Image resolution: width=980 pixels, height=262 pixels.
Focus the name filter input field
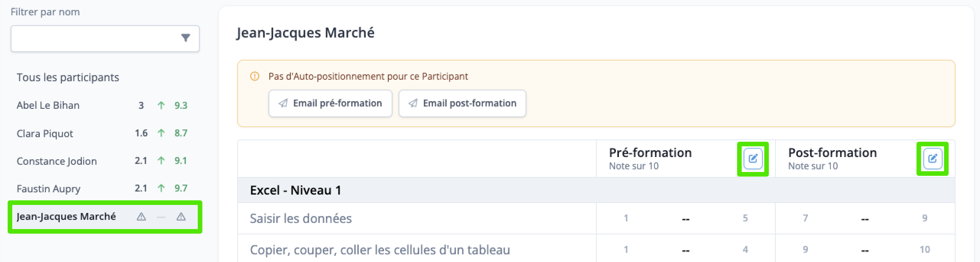pos(105,39)
